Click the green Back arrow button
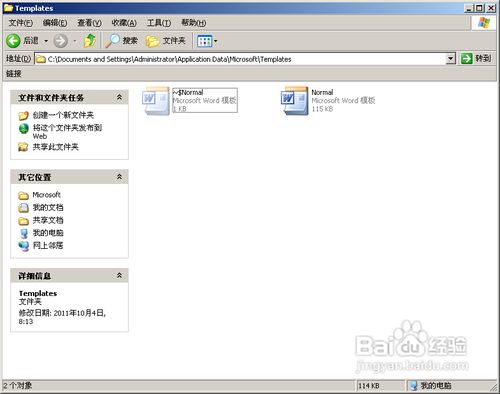Screen dimensions: 500x394 tap(13, 41)
